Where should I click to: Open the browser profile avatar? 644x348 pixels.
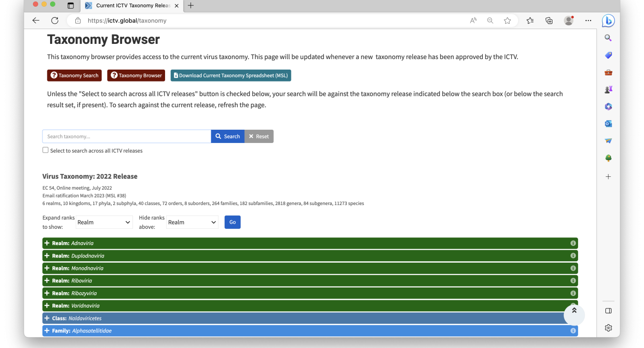tap(569, 20)
